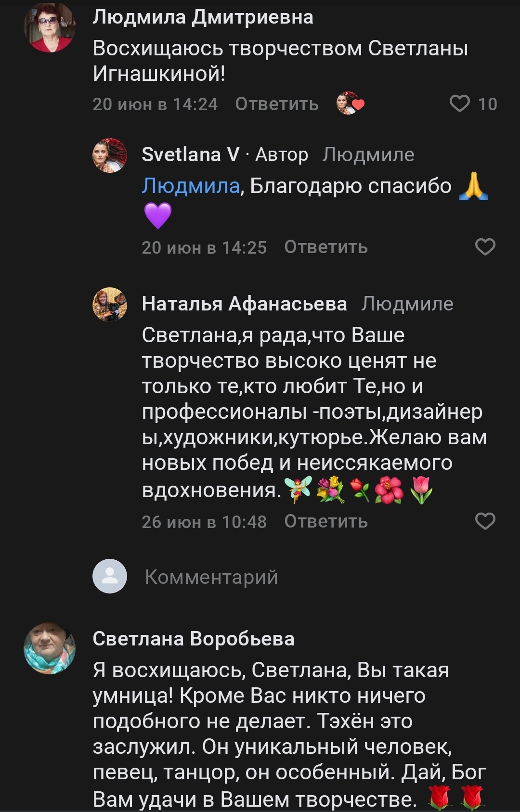The image size is (520, 812).
Task: Tap the blue Людмила mention link
Action: tap(191, 186)
